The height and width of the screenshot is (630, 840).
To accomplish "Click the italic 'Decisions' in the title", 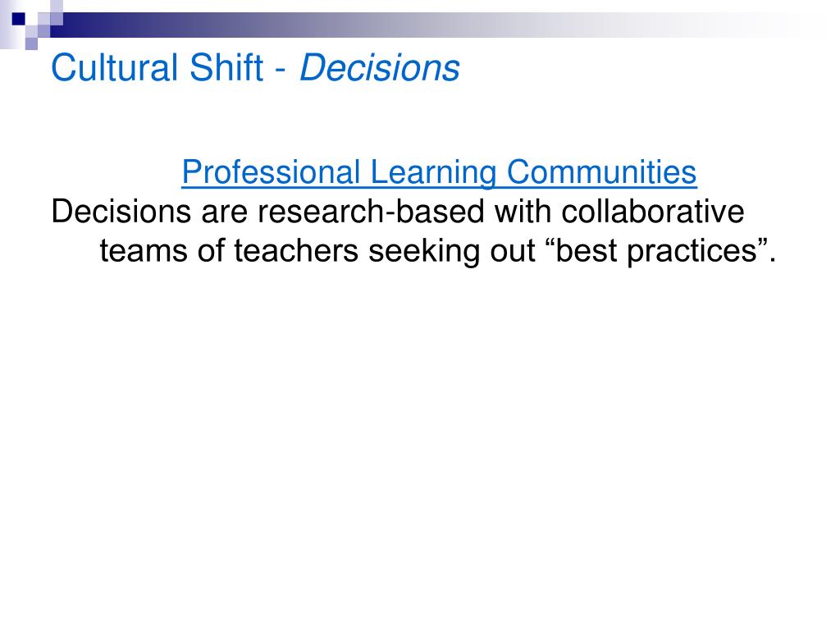I will [380, 68].
